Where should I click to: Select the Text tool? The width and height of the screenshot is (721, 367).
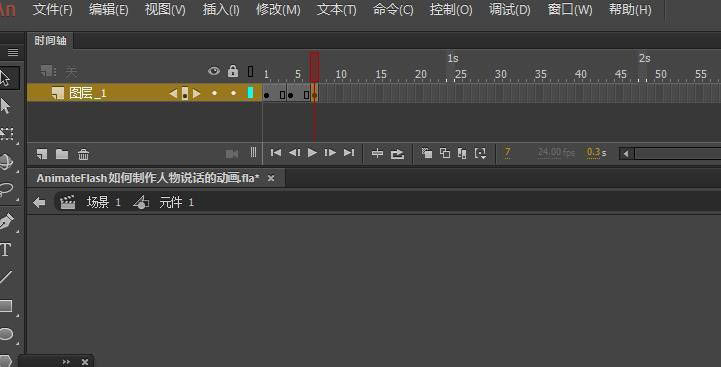point(6,250)
